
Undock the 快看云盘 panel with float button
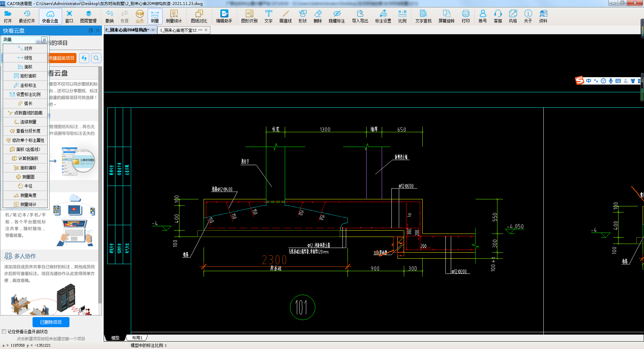pyautogui.click(x=91, y=31)
